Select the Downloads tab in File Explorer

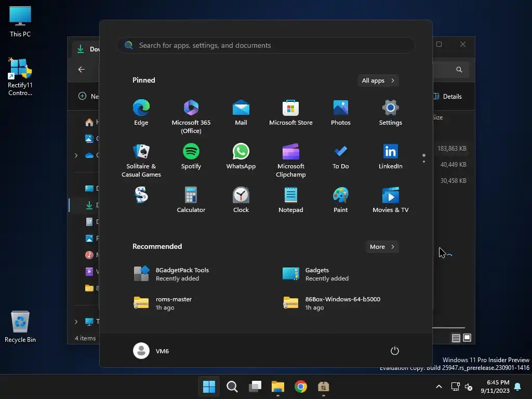click(87, 49)
